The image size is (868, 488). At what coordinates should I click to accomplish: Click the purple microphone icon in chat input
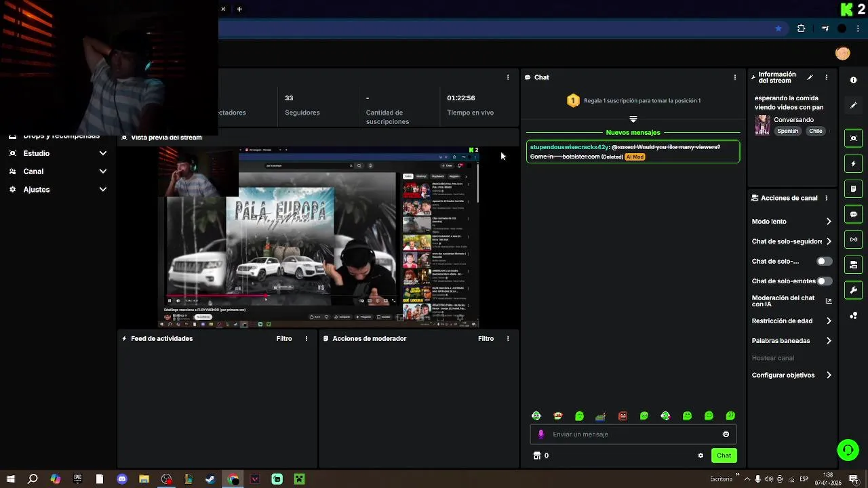pos(540,434)
